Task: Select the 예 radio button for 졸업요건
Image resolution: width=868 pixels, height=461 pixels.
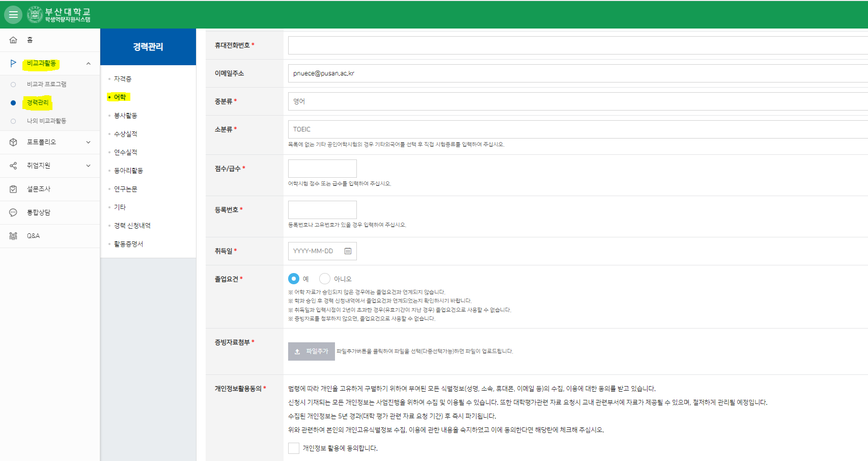Action: 294,279
